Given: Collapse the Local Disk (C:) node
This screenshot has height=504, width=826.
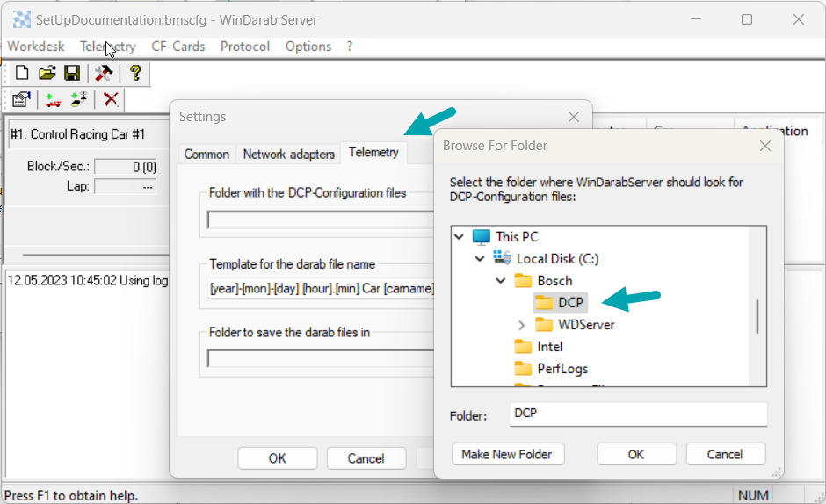Looking at the screenshot, I should pos(480,258).
